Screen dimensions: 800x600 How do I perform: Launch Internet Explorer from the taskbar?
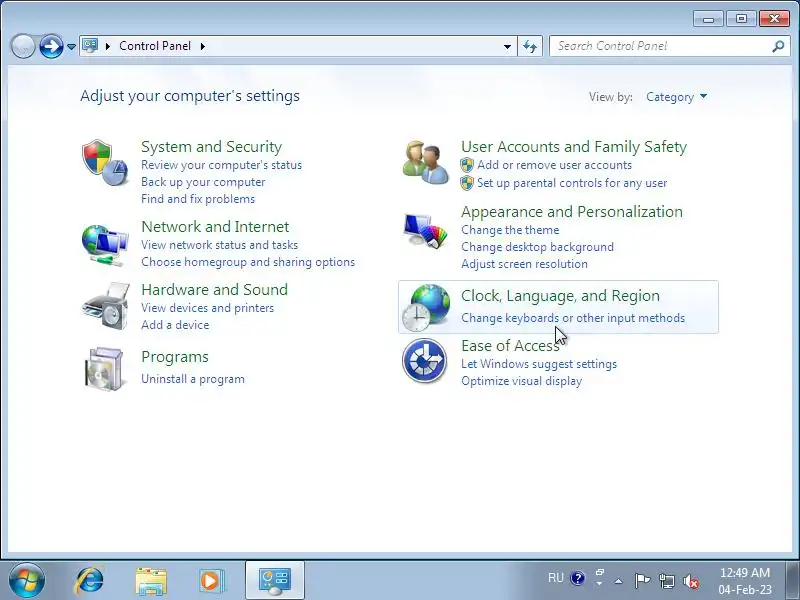(x=90, y=581)
